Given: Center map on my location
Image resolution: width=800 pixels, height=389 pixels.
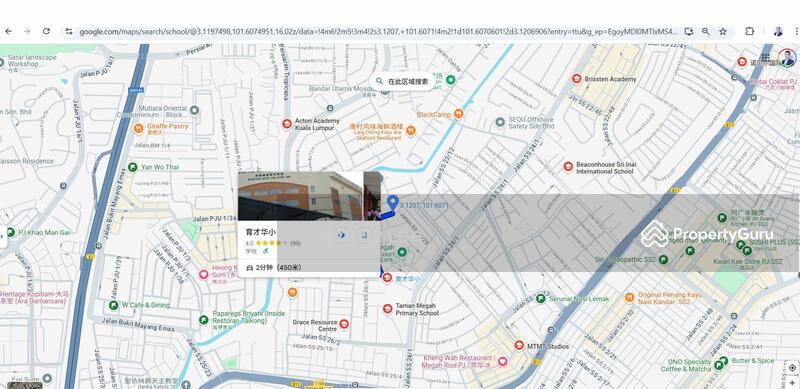Looking at the screenshot, I should tap(792, 368).
